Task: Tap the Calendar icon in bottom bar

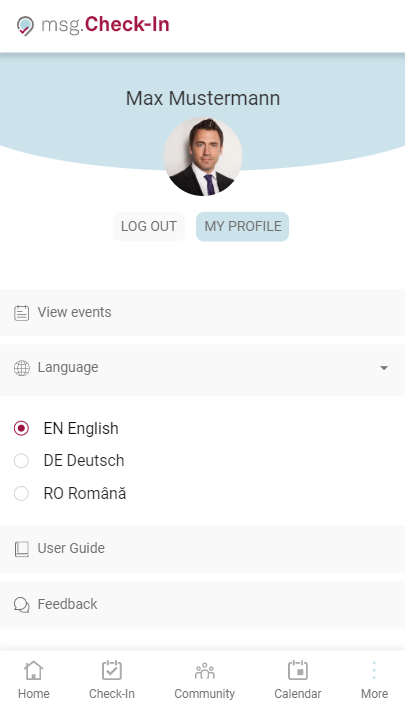Action: [298, 670]
